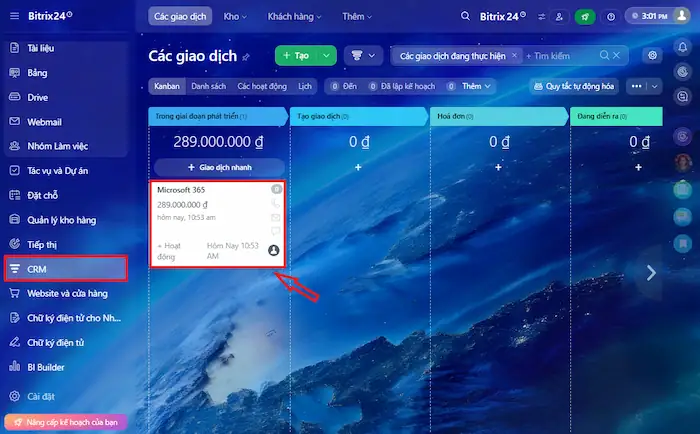The height and width of the screenshot is (434, 700).
Task: Click the filter search magnifier icon
Action: [x=604, y=55]
